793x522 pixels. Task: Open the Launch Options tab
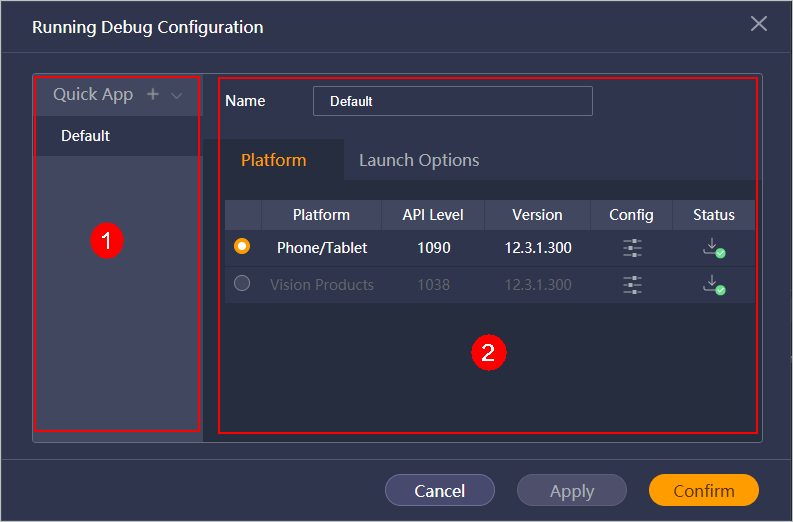pos(419,160)
